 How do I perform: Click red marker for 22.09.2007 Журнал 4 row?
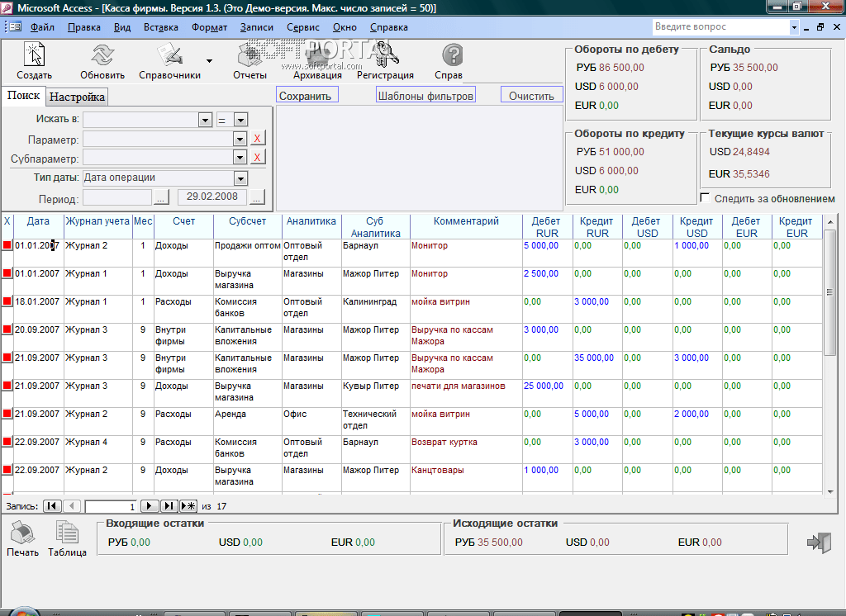click(7, 441)
